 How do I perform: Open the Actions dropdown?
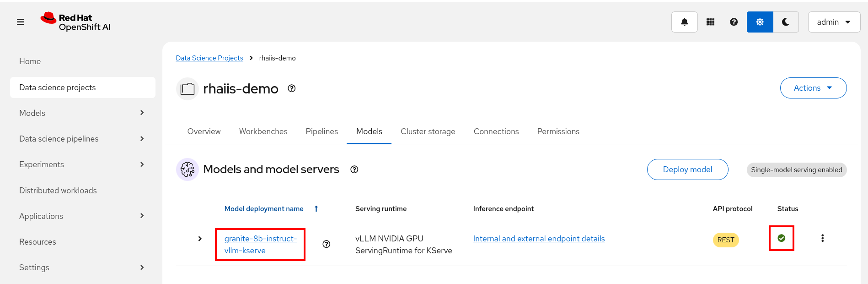[x=813, y=88]
